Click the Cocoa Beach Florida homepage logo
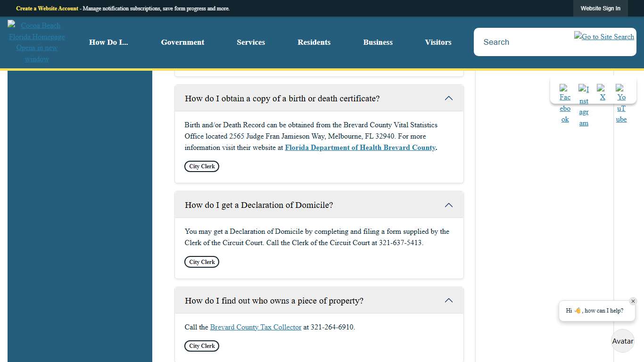Screen dimensions: 644x362 [x=37, y=42]
